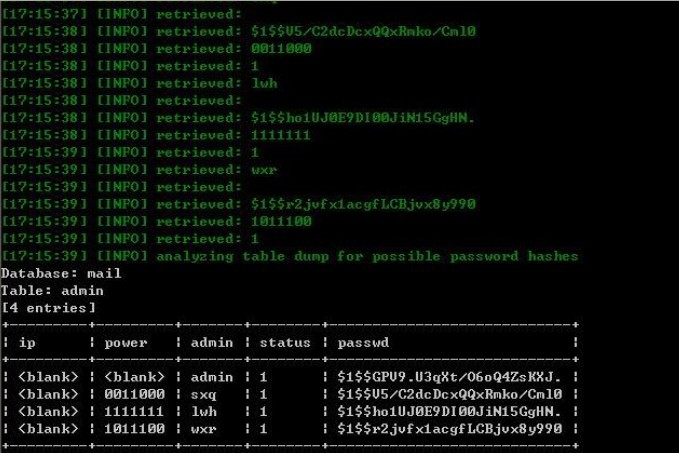This screenshot has height=453, width=679.
Task: Click the admin user's password hash
Action: pyautogui.click(x=449, y=377)
